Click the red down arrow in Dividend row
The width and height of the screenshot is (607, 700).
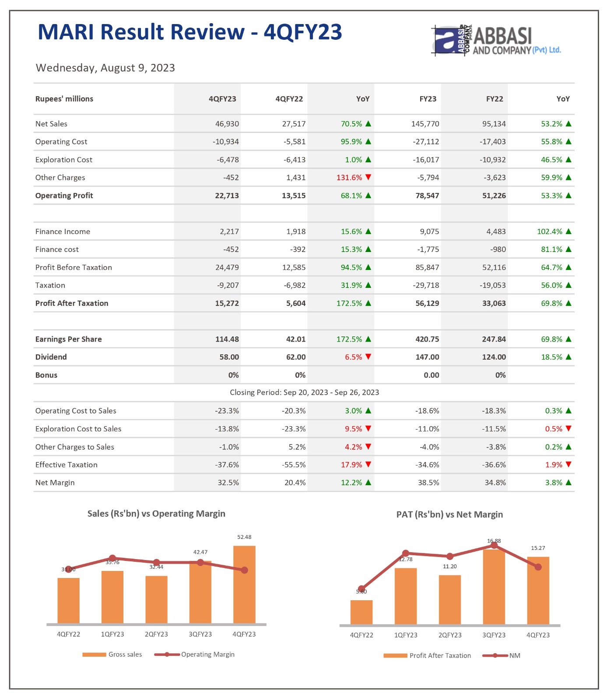point(368,357)
